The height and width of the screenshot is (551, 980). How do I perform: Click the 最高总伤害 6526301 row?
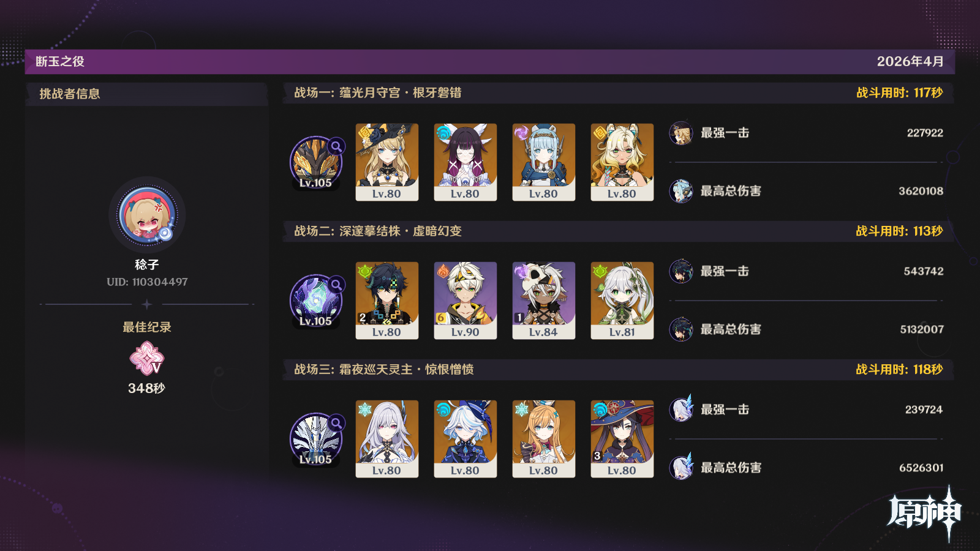point(806,468)
